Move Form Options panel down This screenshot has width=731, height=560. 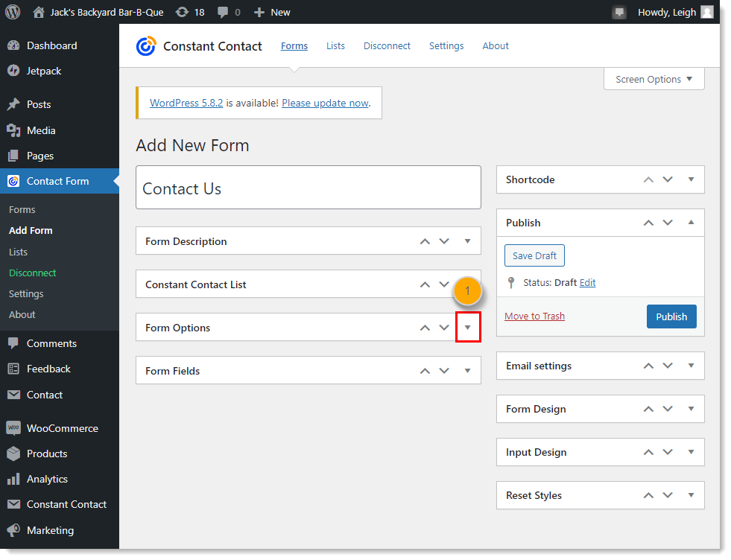(x=444, y=328)
